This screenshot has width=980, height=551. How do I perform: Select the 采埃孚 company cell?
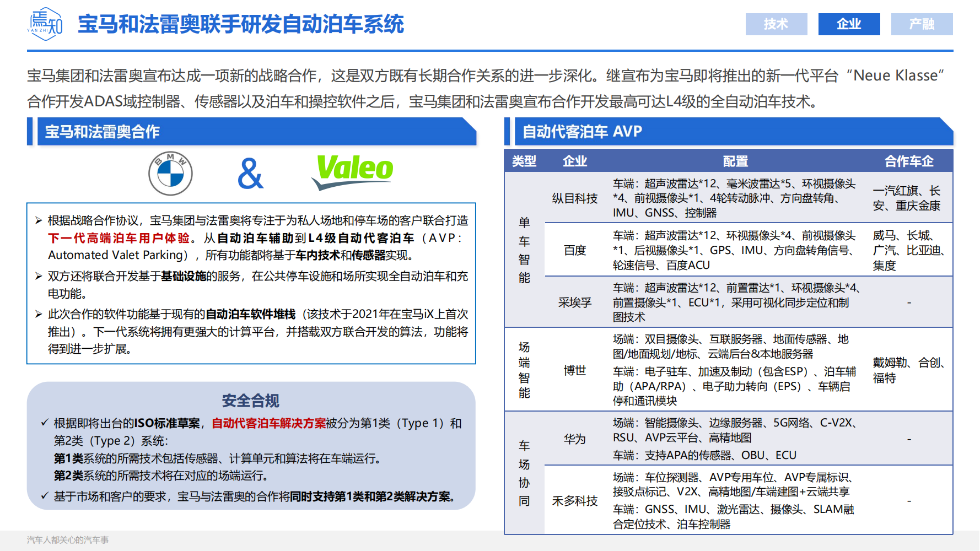575,302
